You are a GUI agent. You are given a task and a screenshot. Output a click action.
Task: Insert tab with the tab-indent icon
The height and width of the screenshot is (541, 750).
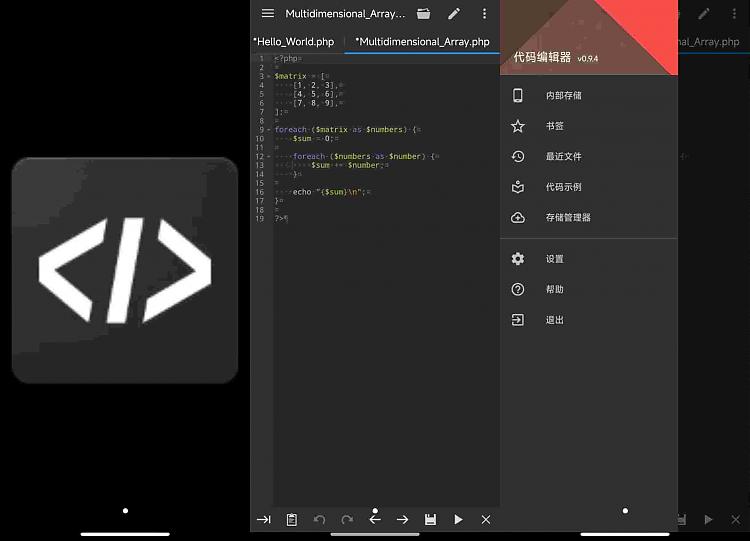(x=264, y=519)
